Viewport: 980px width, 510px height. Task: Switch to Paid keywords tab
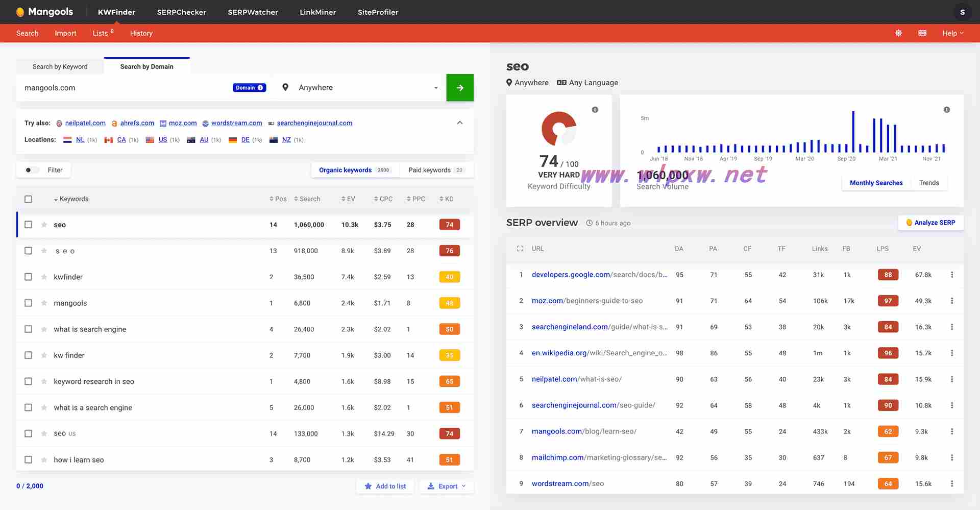click(436, 170)
